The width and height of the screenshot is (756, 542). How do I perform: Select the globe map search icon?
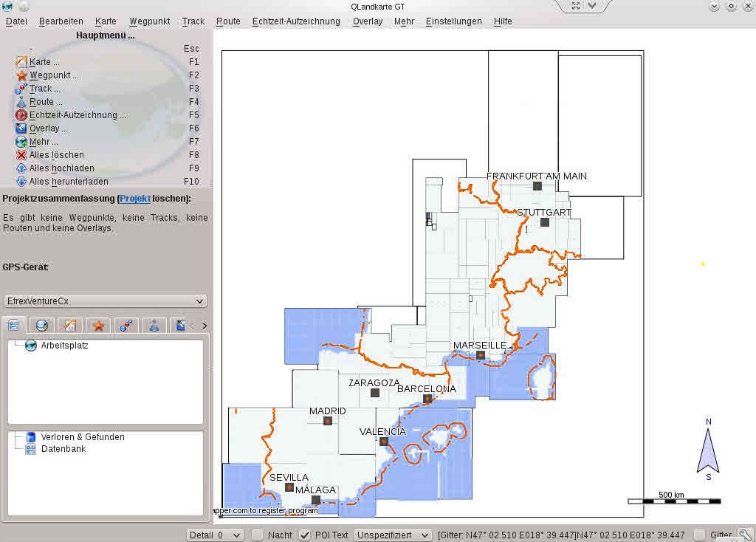coord(41,325)
